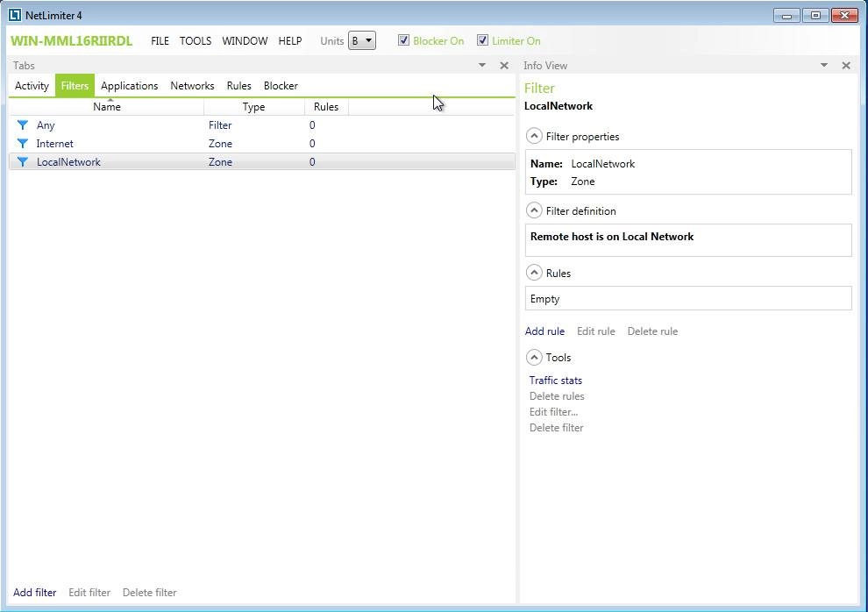Toggle the Blocker On checkbox
This screenshot has height=612, width=868.
point(403,39)
